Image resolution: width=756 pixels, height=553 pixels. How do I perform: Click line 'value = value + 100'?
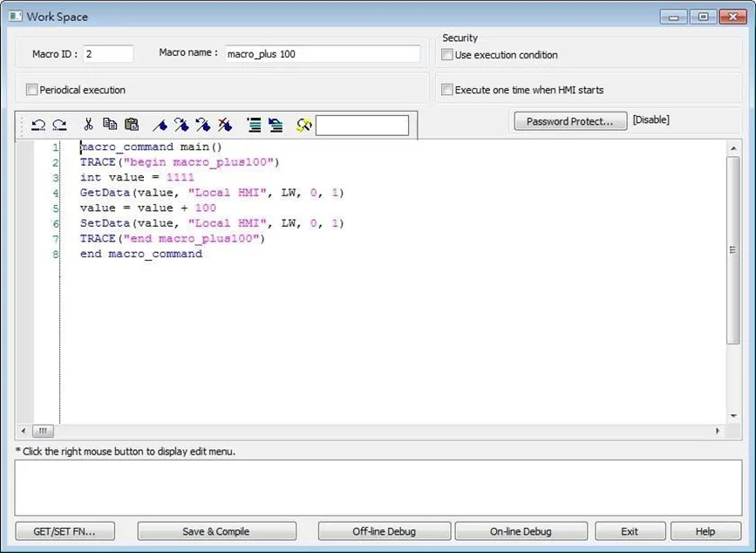tap(147, 208)
